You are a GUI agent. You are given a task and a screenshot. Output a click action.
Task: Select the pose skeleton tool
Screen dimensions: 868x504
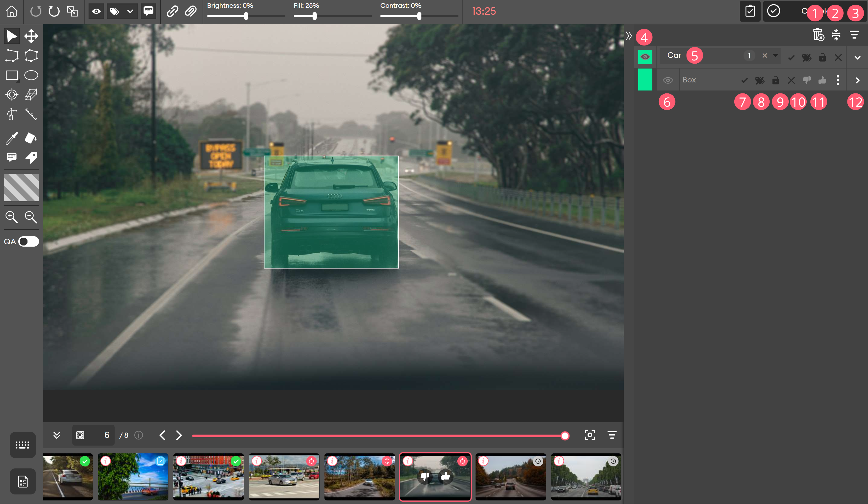[12, 114]
